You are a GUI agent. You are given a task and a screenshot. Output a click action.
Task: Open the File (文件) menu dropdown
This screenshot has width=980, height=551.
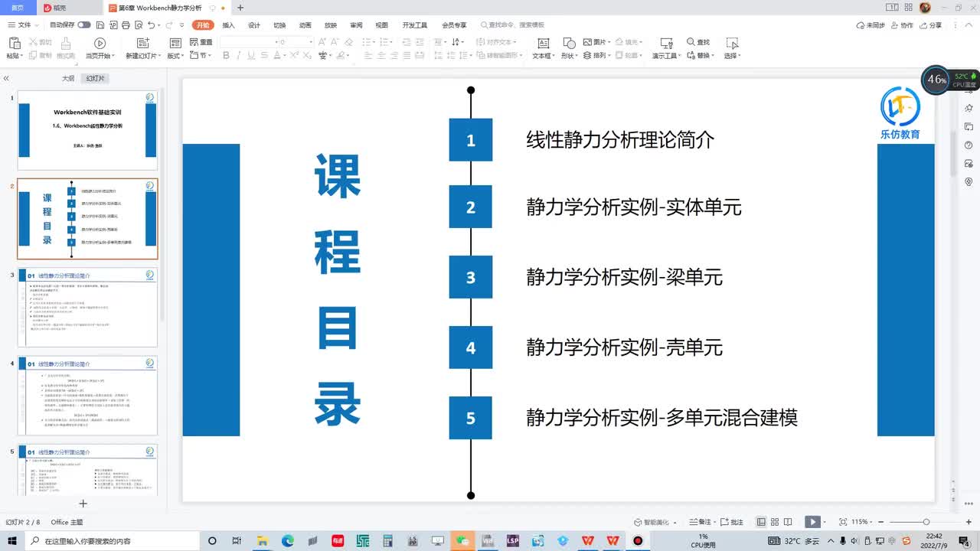coord(24,25)
